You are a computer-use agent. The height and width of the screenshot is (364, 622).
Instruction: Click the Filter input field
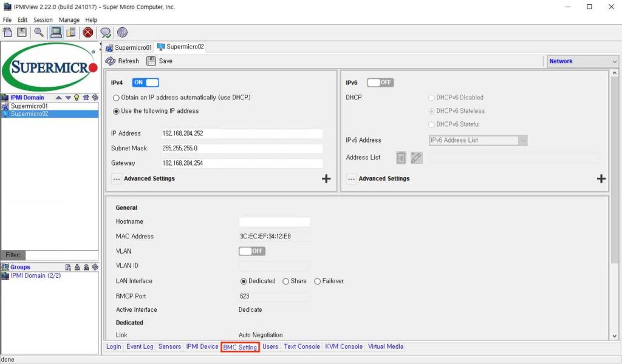[x=62, y=255]
